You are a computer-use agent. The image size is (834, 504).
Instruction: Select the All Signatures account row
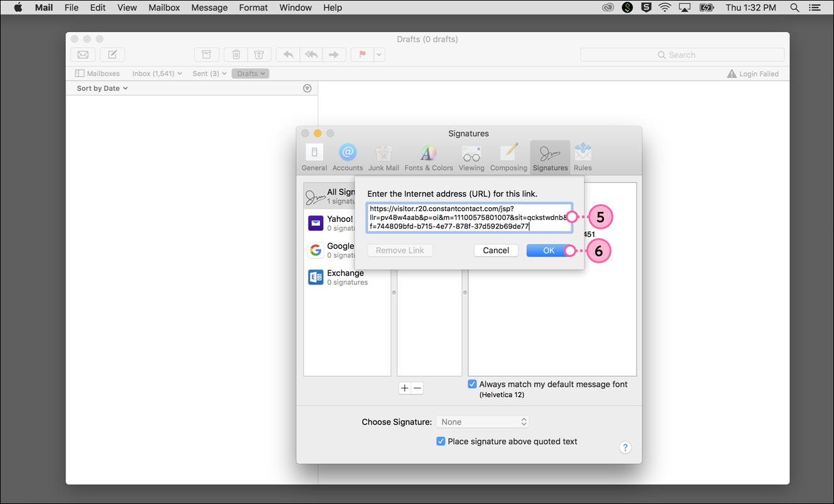click(x=329, y=196)
